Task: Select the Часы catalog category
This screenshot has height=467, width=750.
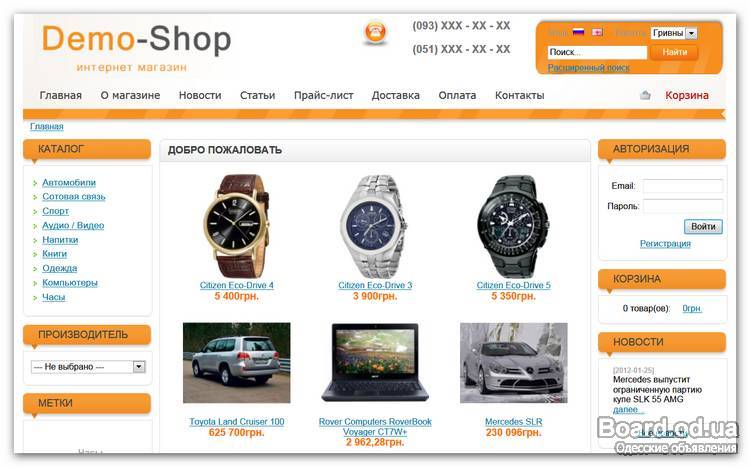Action: (54, 297)
